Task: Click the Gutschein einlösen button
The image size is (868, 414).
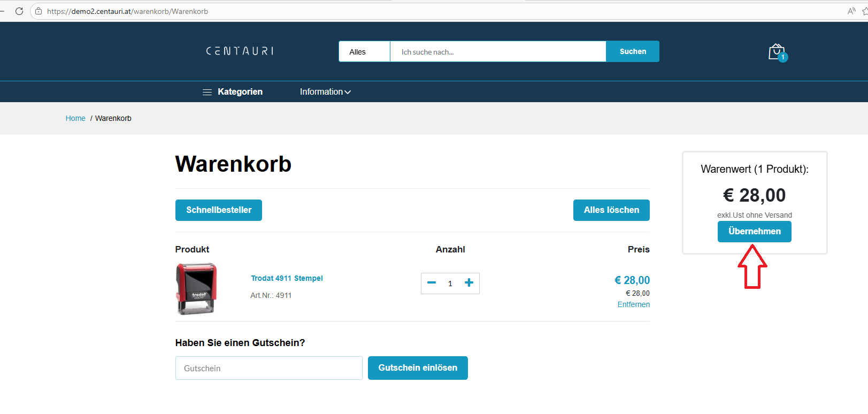Action: point(418,368)
